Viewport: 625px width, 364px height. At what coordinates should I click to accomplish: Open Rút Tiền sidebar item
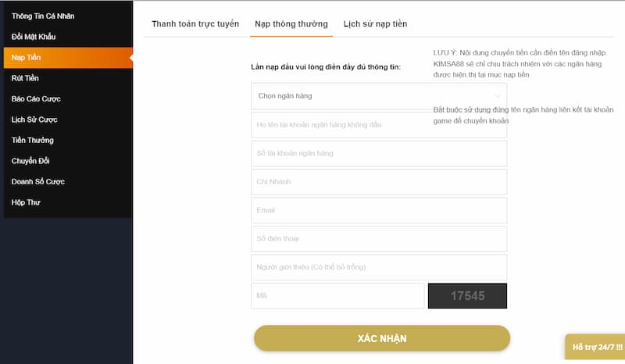(x=25, y=78)
